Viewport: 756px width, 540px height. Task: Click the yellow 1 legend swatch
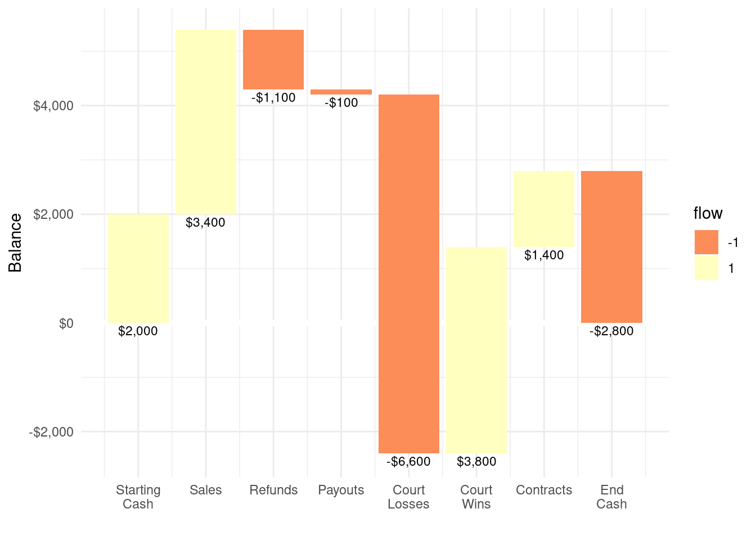(x=706, y=268)
